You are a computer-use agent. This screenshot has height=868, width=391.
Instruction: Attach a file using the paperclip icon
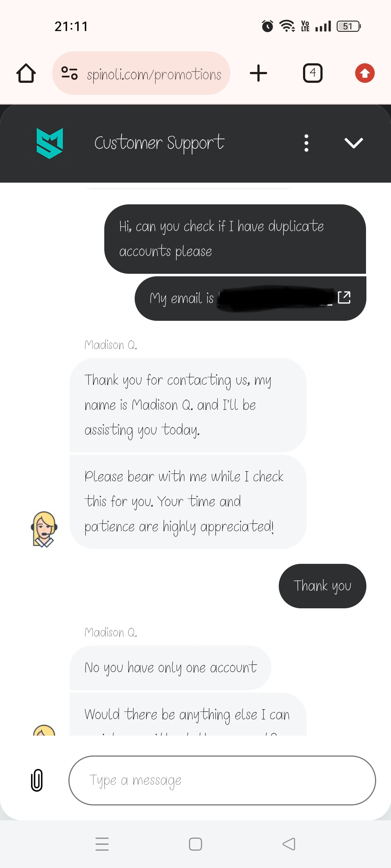click(x=37, y=780)
